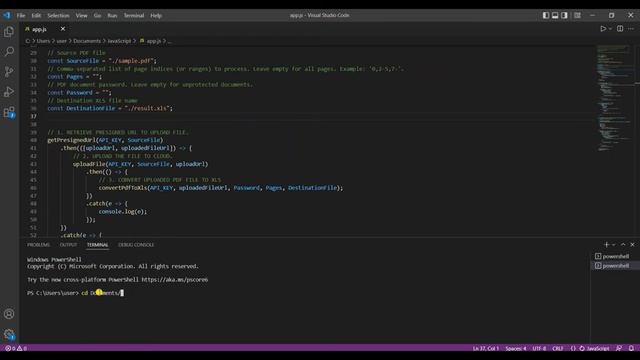Click the user breadcrumb segment

click(62, 41)
